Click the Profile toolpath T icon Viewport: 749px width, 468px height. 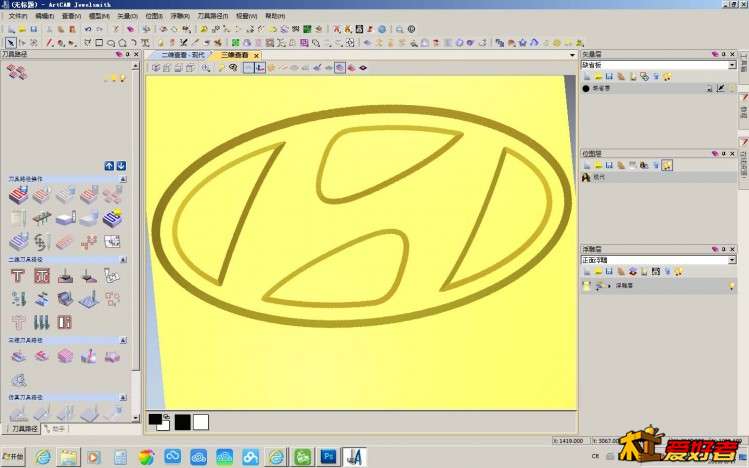[18, 276]
